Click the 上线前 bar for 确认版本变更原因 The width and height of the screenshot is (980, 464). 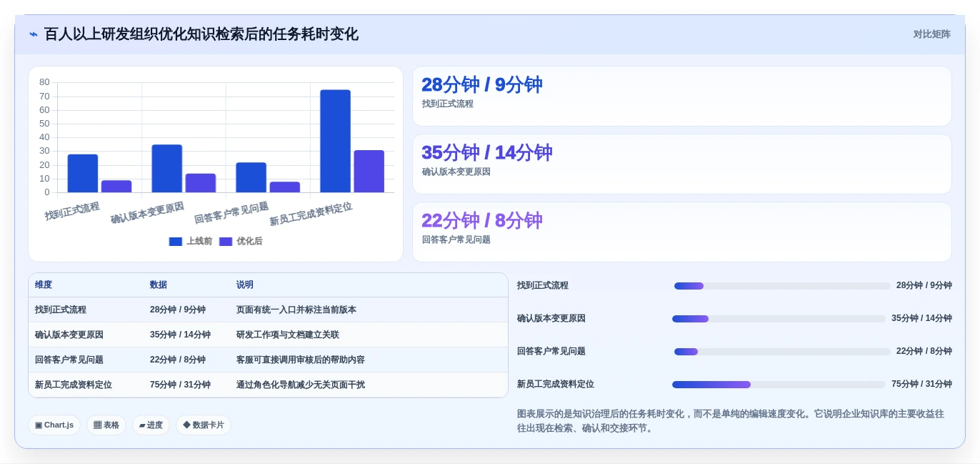(167, 169)
